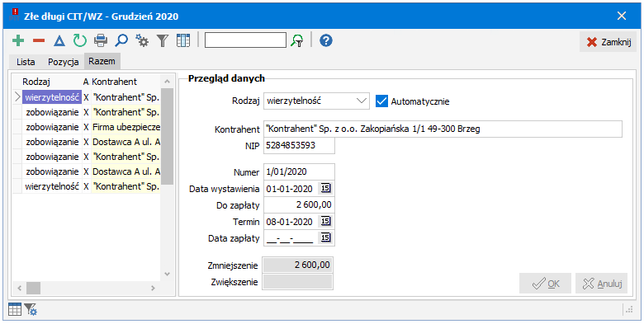Open Data wystawienia calendar picker
This screenshot has height=324, width=644.
[325, 188]
